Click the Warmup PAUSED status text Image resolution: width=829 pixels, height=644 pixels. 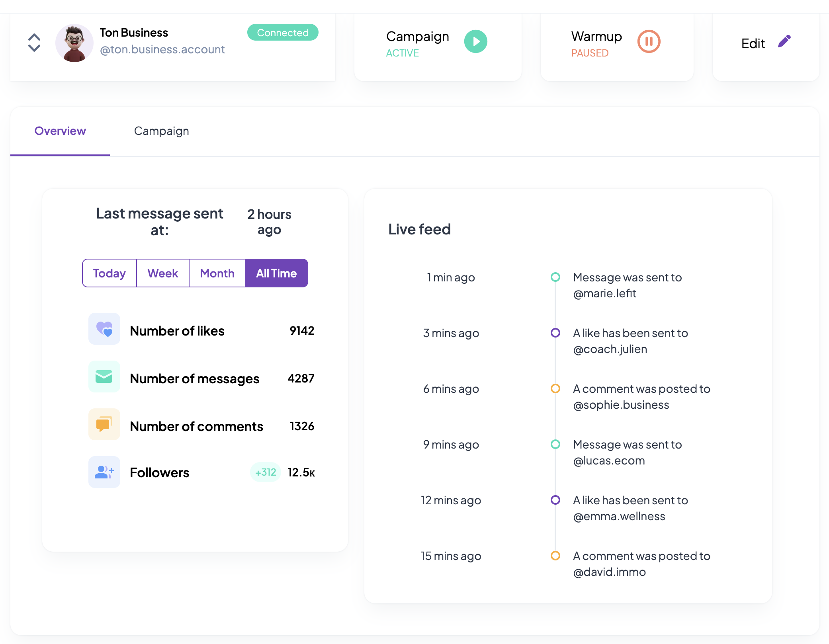(x=590, y=53)
